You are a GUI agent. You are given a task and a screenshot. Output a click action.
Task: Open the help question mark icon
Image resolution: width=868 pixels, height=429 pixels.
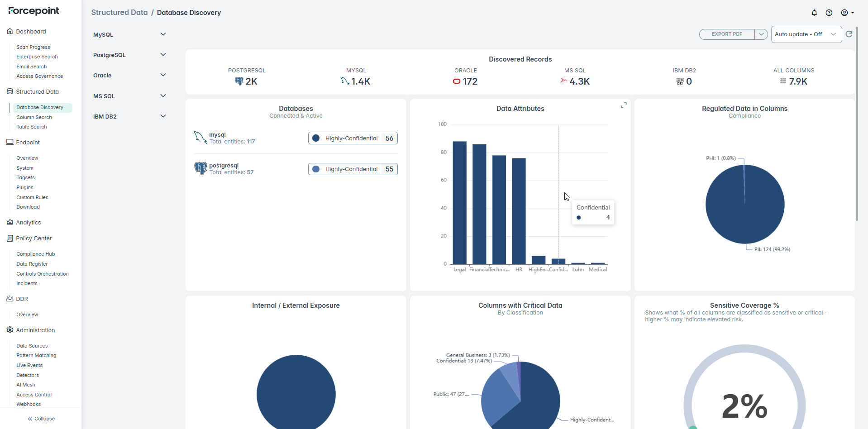(x=829, y=13)
